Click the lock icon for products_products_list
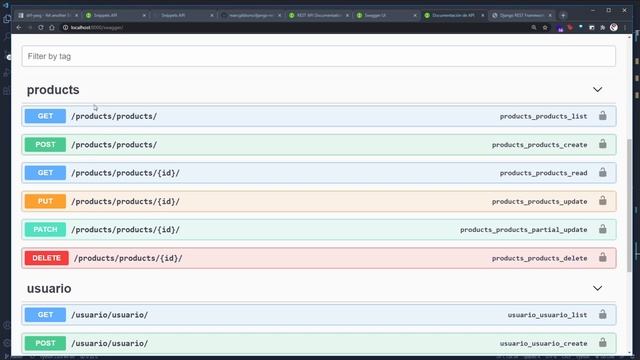The height and width of the screenshot is (360, 640). [x=602, y=116]
